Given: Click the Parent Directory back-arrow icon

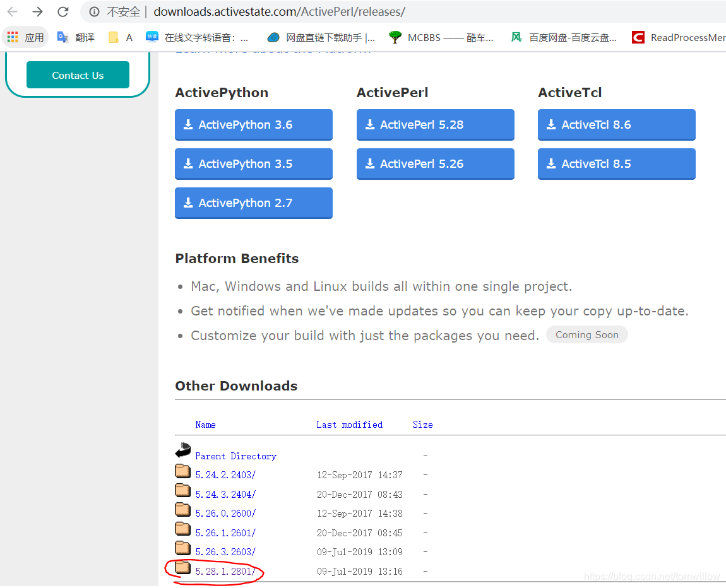Looking at the screenshot, I should coord(183,450).
